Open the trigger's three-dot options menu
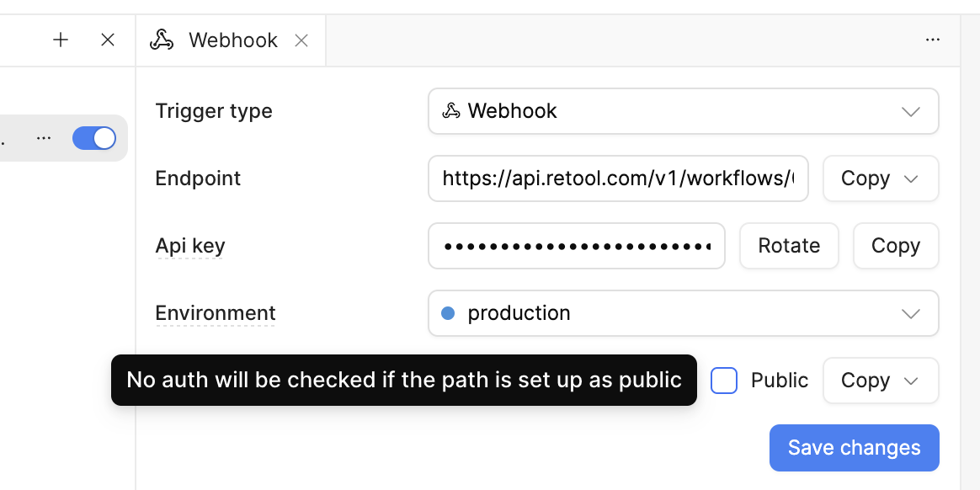The height and width of the screenshot is (490, 980). [x=44, y=138]
